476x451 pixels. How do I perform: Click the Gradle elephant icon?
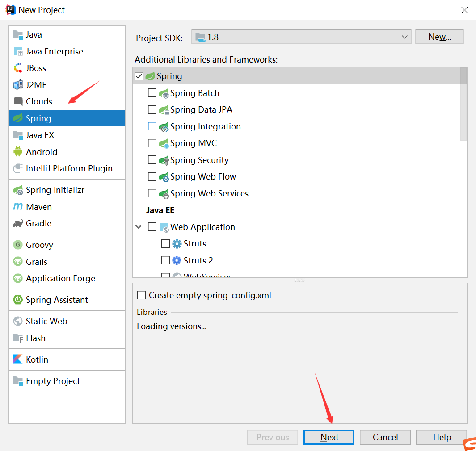tap(18, 224)
